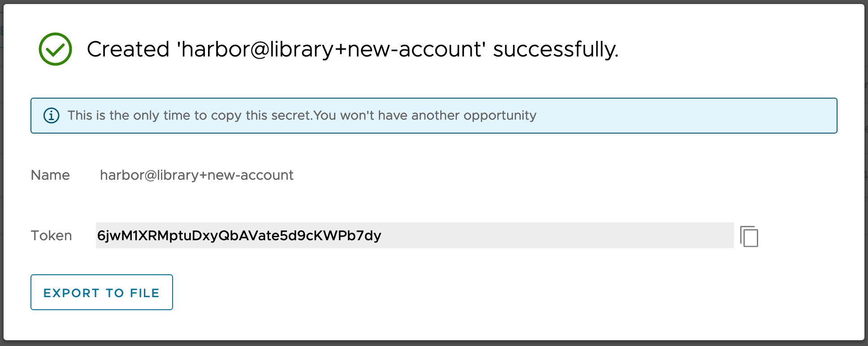Image resolution: width=868 pixels, height=346 pixels.
Task: Click the grey token field showing the secret
Action: pos(412,235)
